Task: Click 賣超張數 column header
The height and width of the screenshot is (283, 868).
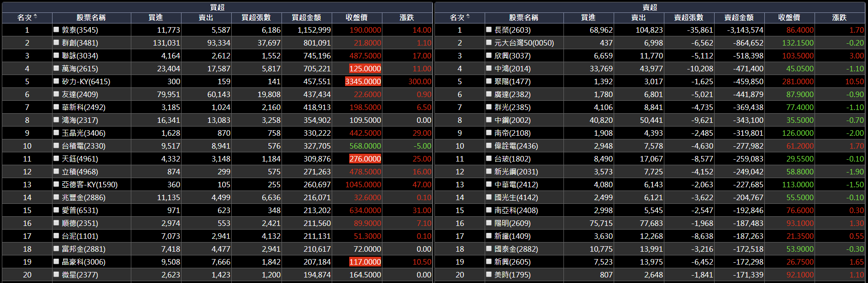Action: (x=689, y=17)
